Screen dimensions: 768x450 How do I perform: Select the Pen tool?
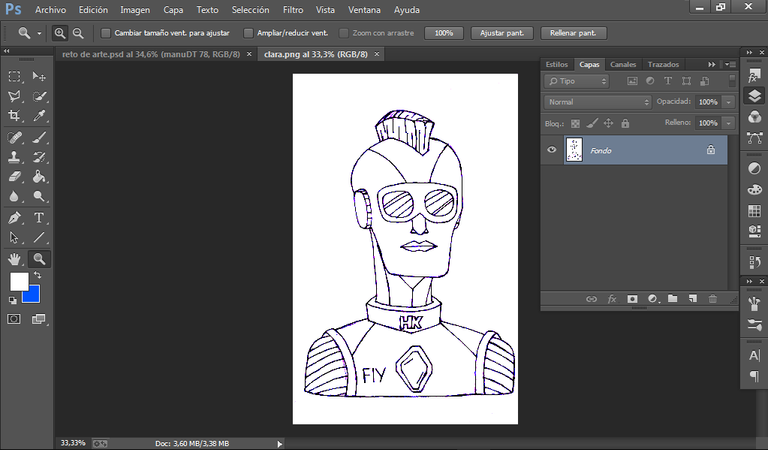(x=14, y=218)
